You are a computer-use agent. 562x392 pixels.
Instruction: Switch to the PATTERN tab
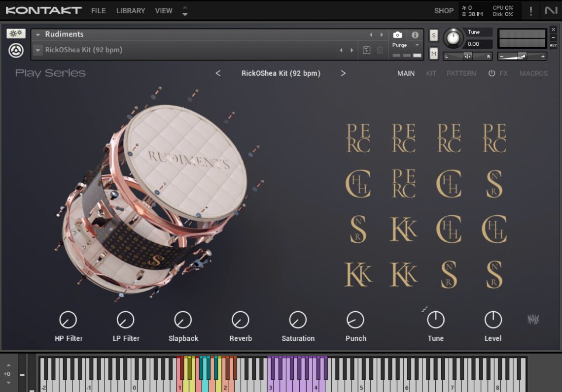point(461,73)
